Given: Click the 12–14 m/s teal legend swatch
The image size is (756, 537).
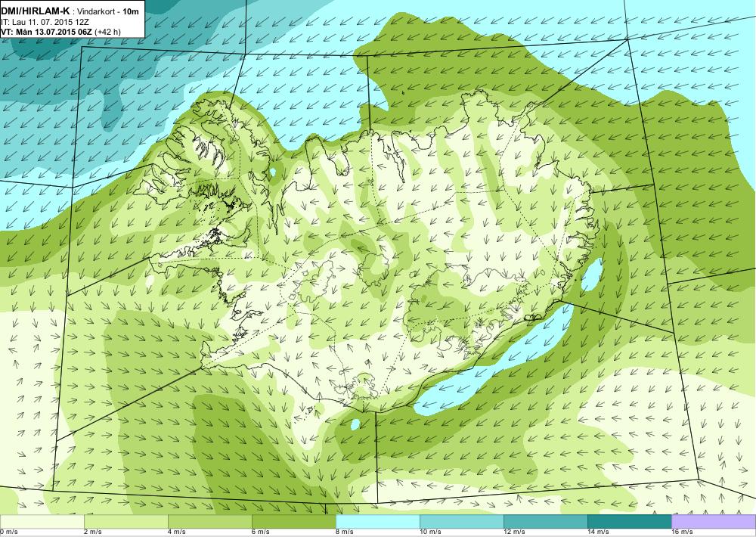Looking at the screenshot, I should [x=546, y=521].
